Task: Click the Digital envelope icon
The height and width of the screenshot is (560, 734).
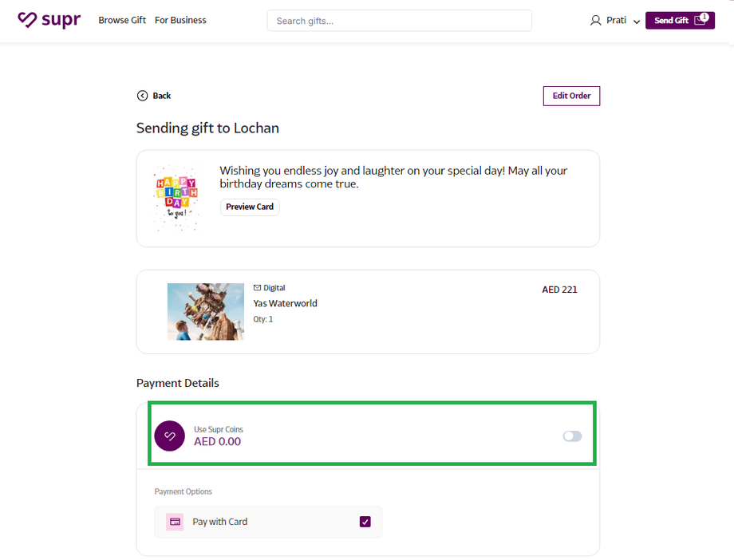Action: coord(257,288)
